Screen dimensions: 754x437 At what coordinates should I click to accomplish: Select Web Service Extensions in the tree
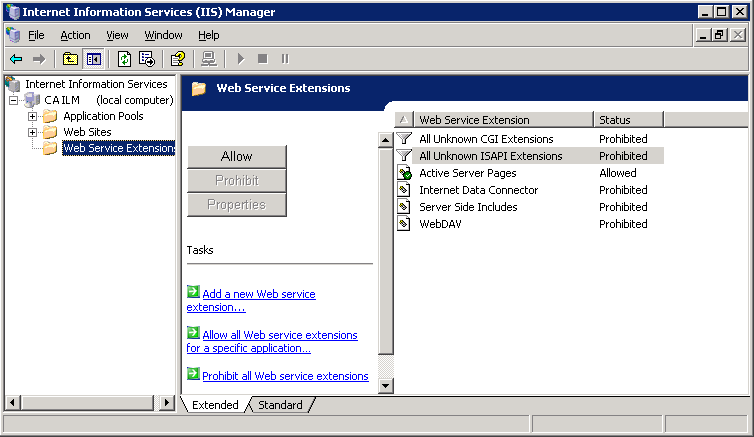[x=119, y=148]
